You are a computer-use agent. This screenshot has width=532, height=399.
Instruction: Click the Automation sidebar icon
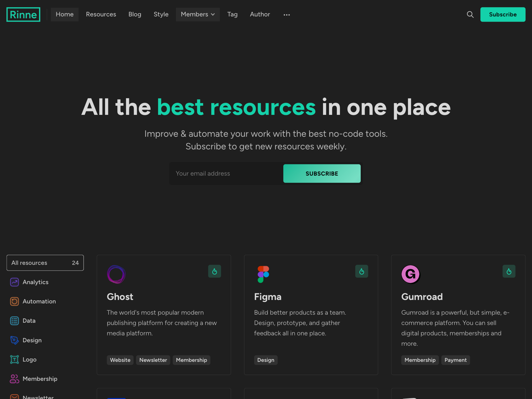14,301
